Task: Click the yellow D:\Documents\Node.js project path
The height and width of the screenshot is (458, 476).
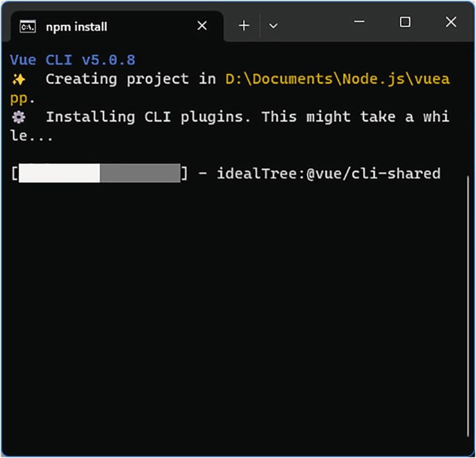Action: coord(337,79)
